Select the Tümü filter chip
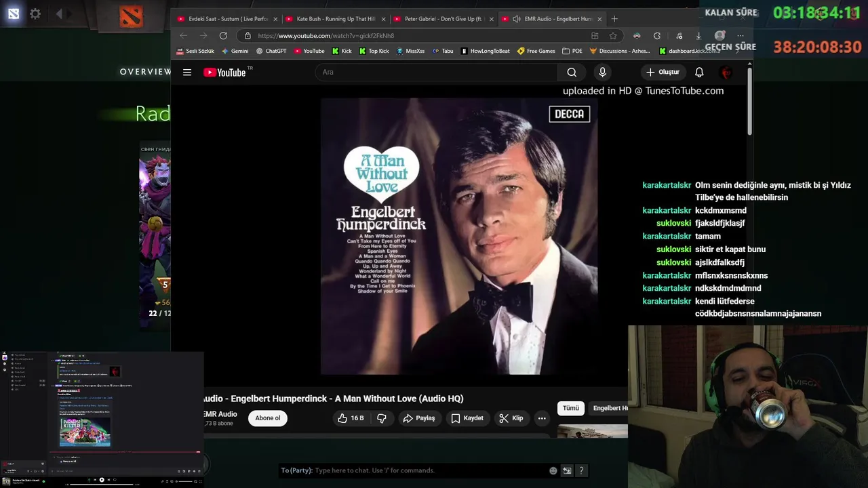 click(x=571, y=408)
